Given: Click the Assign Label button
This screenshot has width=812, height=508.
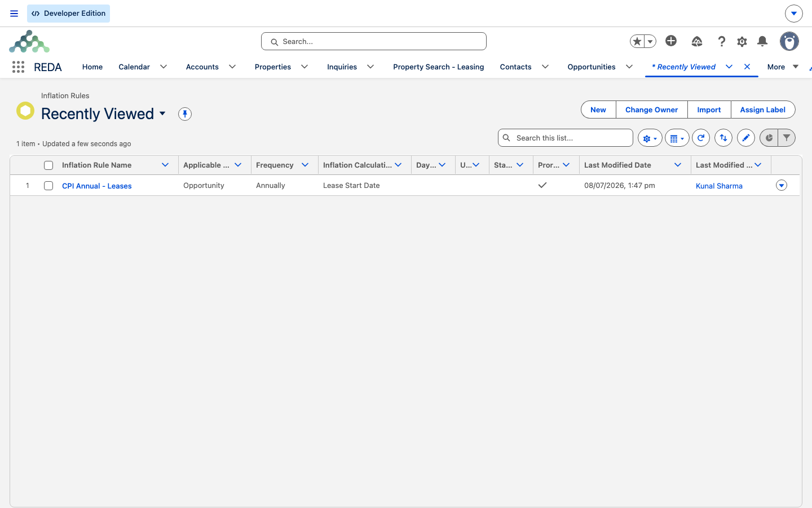Looking at the screenshot, I should pos(762,110).
